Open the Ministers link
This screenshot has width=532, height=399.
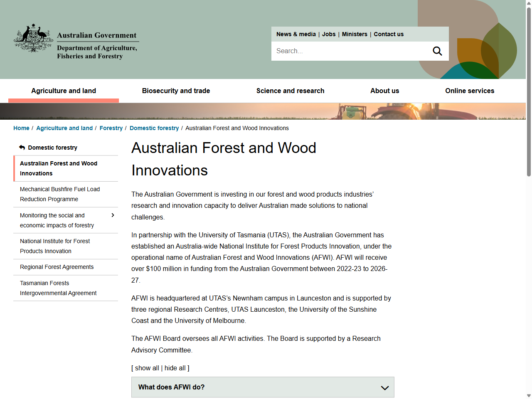point(355,34)
